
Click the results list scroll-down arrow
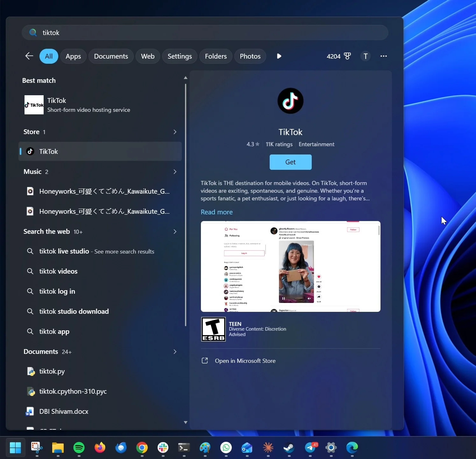coord(186,422)
